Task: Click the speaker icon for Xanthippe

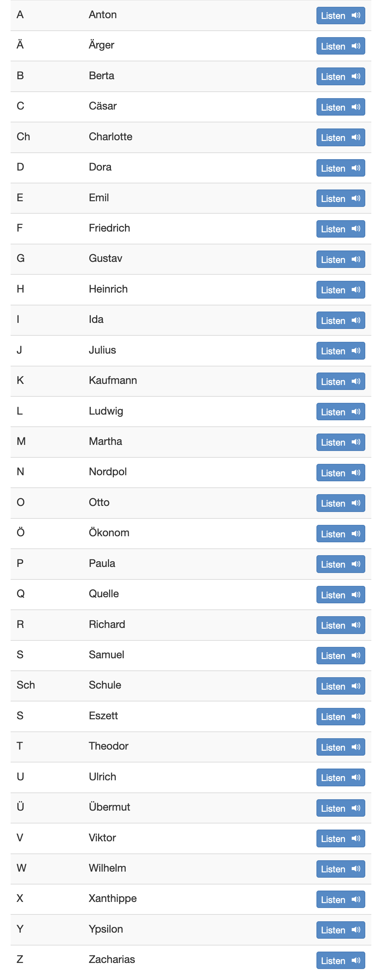Action: tap(355, 899)
